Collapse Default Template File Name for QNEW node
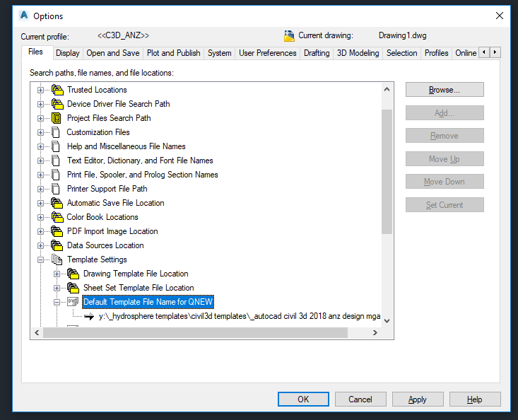Image resolution: width=518 pixels, height=420 pixels. (57, 302)
